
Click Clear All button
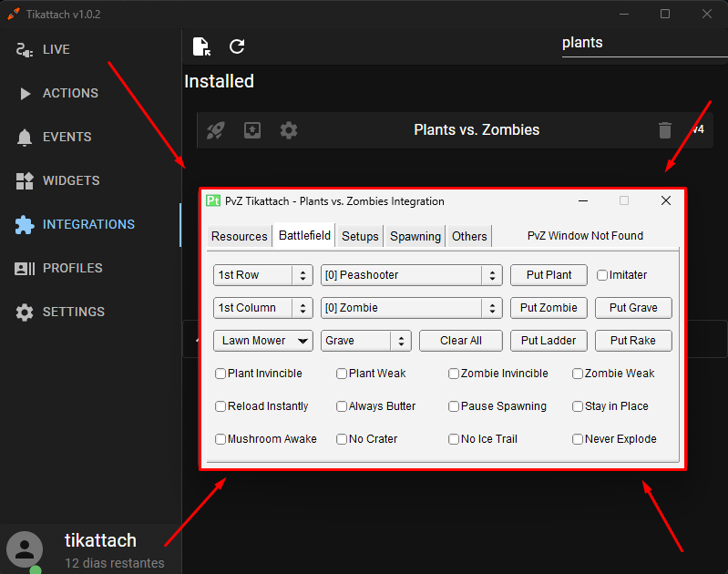coord(460,341)
